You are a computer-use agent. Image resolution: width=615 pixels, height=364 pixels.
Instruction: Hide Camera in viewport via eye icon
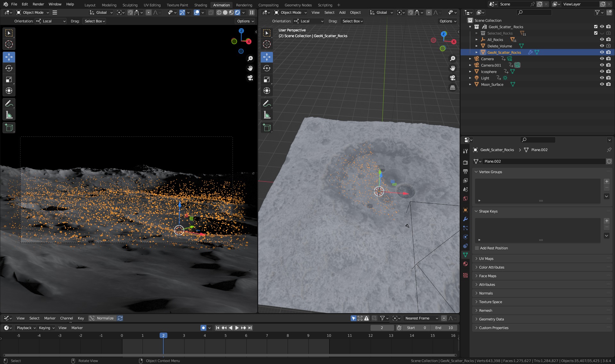click(x=602, y=59)
